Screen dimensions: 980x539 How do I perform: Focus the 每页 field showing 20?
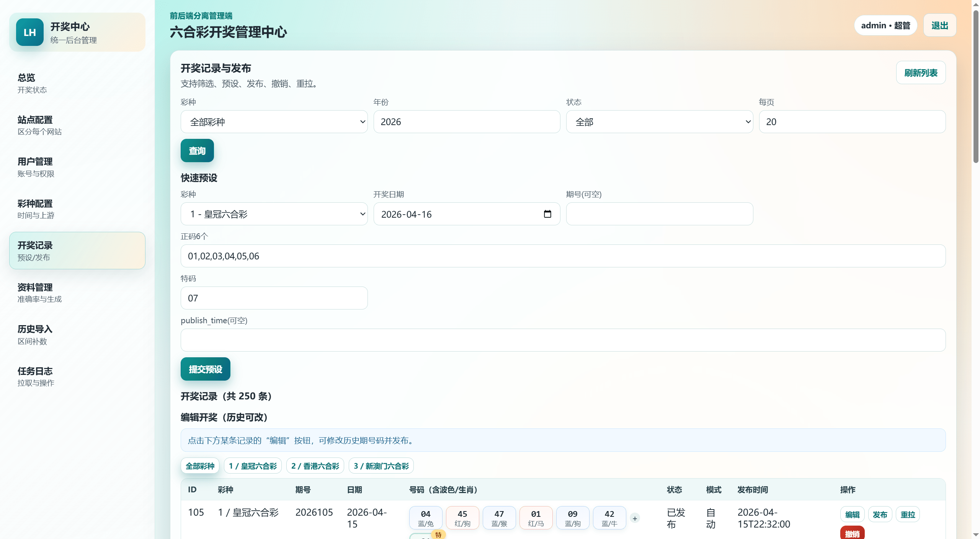coord(852,122)
